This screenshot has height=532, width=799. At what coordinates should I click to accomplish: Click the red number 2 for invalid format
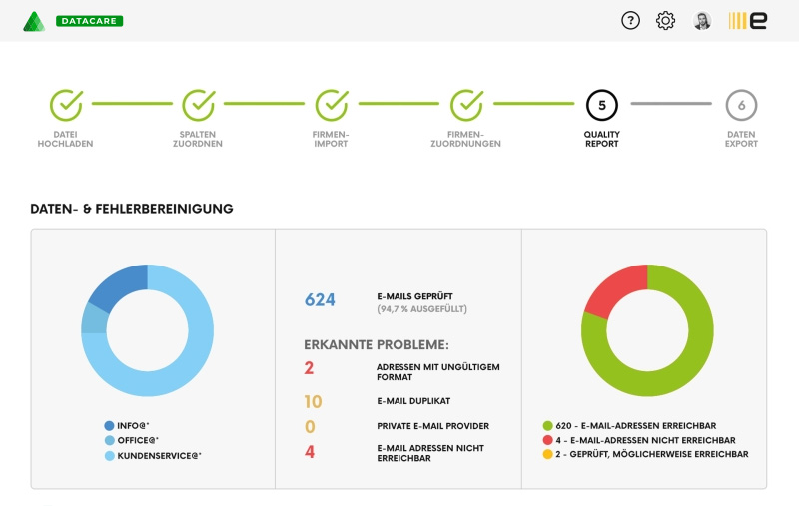[x=309, y=368]
